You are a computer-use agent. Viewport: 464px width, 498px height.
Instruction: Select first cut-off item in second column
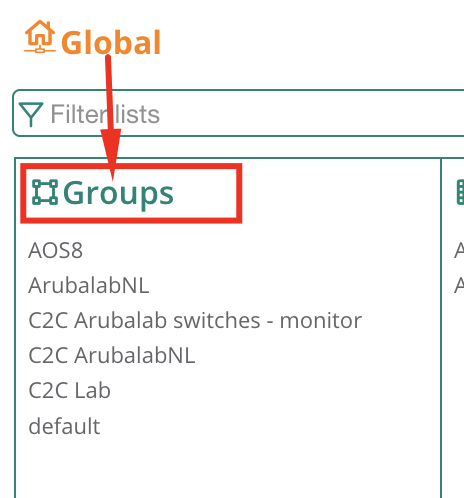coord(459,251)
